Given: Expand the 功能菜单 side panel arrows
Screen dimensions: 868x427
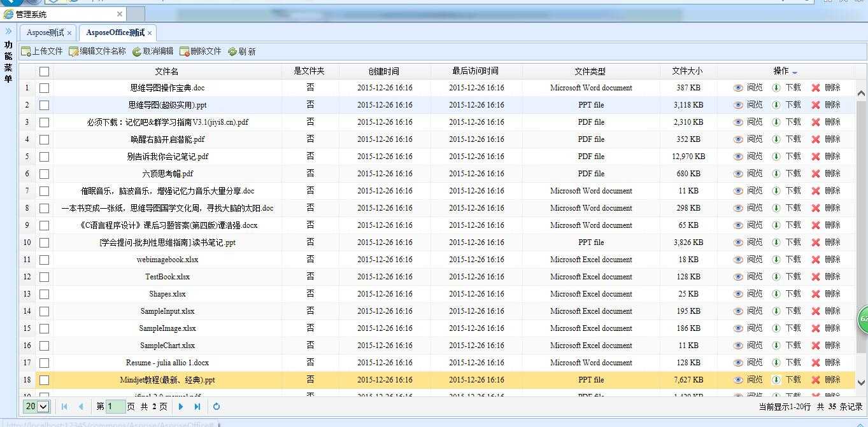Looking at the screenshot, I should click(8, 31).
